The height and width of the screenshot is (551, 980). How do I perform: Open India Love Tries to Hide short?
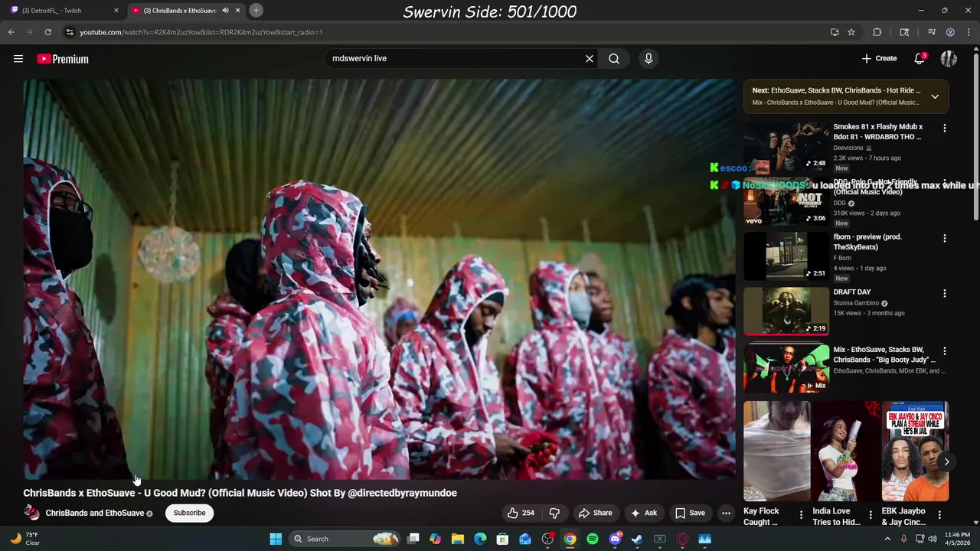[x=845, y=452]
